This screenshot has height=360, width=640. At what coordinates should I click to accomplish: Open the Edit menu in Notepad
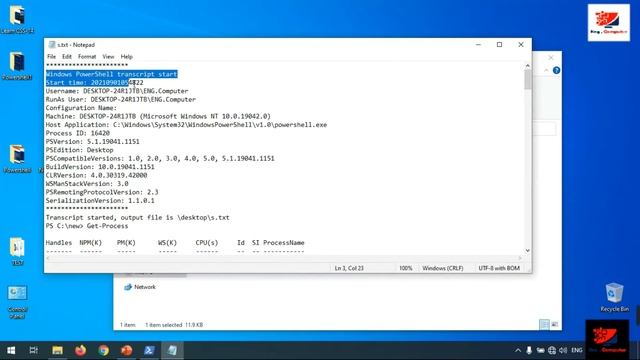pos(67,57)
